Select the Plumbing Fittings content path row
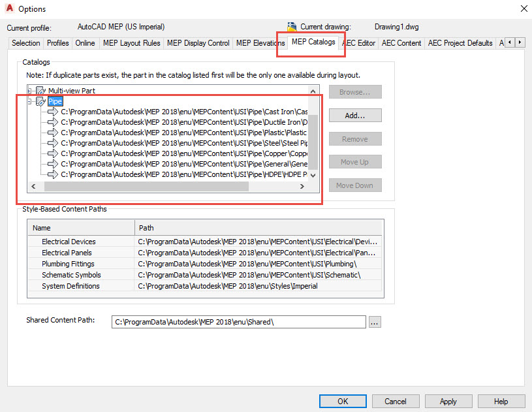Image resolution: width=532 pixels, height=412 pixels. (69, 264)
